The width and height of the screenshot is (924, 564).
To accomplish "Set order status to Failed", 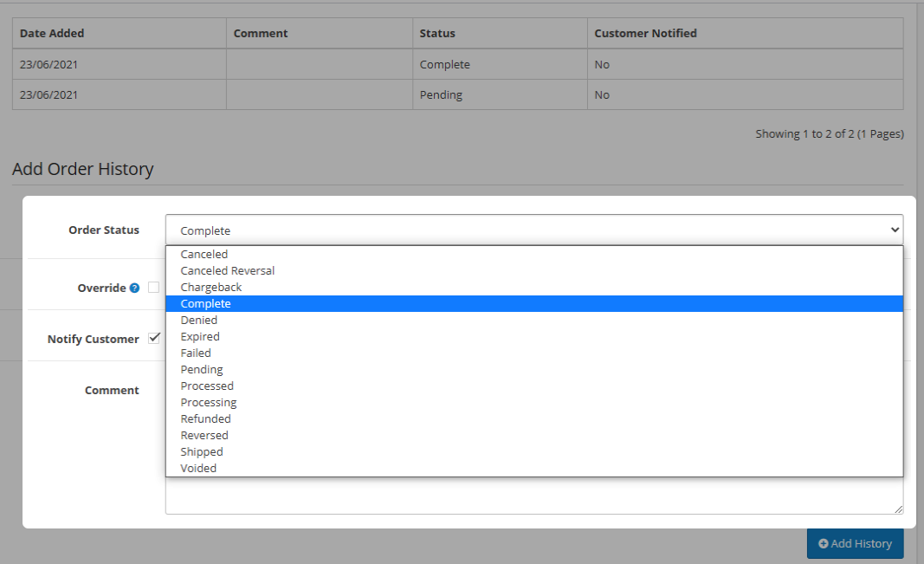I will coord(196,353).
